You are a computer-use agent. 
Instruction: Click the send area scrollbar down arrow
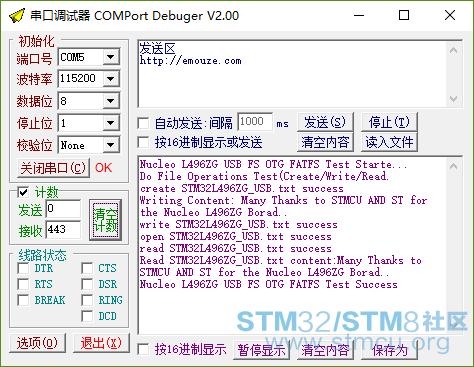point(453,99)
